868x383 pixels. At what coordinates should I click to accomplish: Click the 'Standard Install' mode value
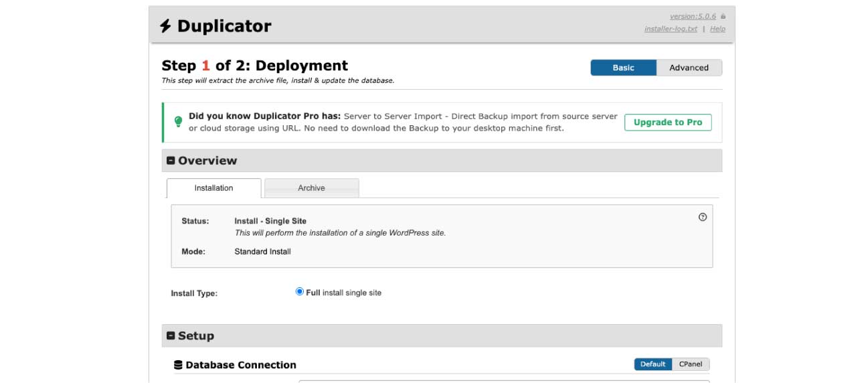coord(262,252)
